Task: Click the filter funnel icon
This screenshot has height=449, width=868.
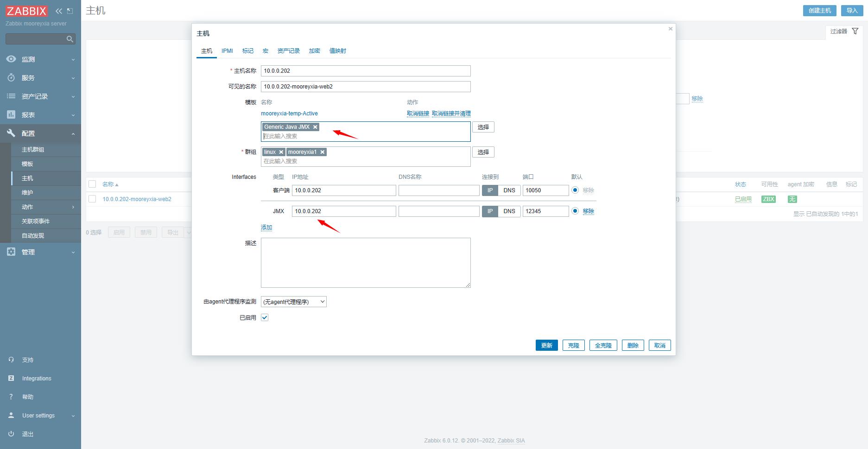Action: pos(855,31)
